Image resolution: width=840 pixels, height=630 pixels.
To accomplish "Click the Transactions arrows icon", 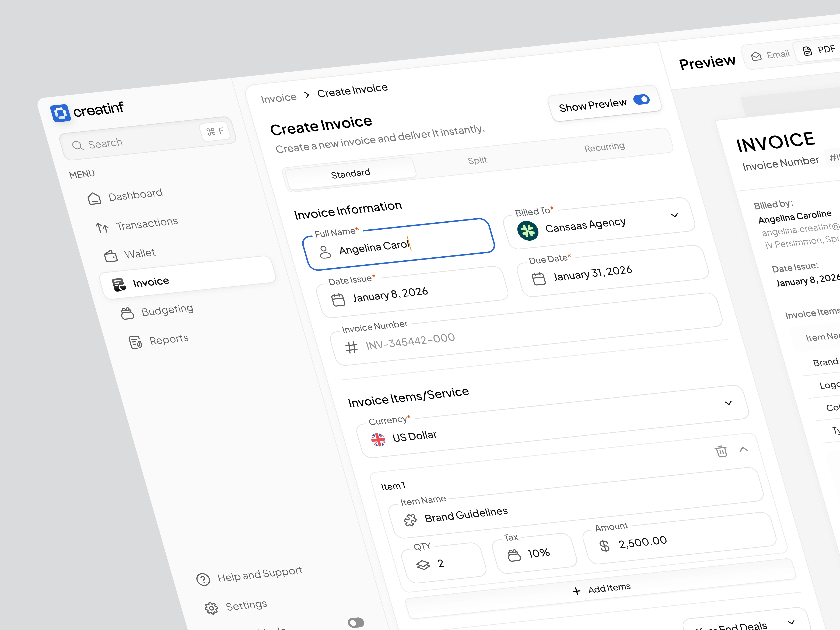I will [x=102, y=227].
